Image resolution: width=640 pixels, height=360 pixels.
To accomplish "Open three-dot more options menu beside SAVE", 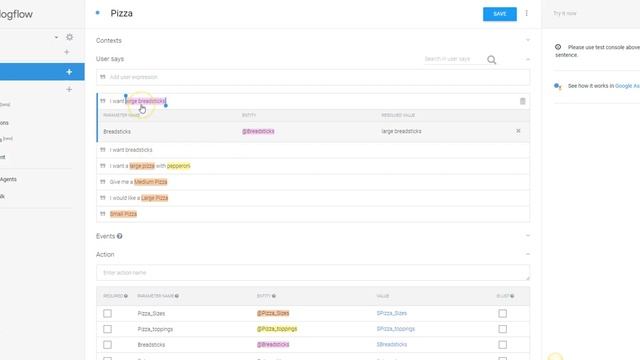I will [527, 13].
